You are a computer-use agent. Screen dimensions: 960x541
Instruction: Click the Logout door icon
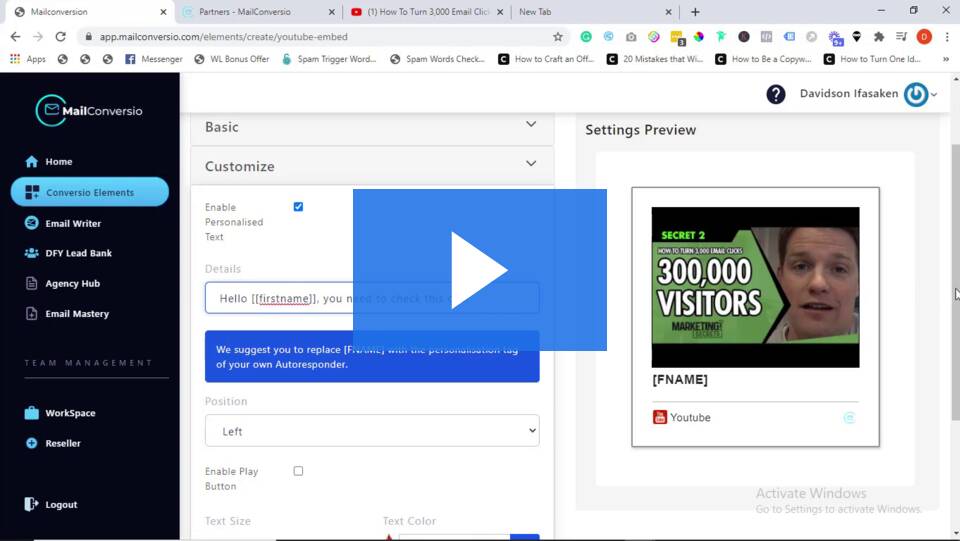(x=31, y=504)
